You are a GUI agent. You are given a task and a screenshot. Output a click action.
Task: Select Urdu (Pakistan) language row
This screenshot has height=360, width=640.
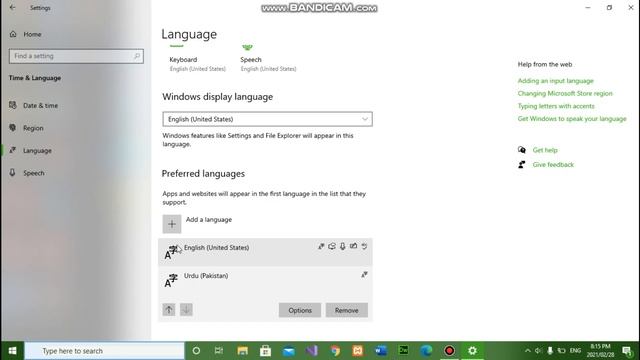coord(265,280)
